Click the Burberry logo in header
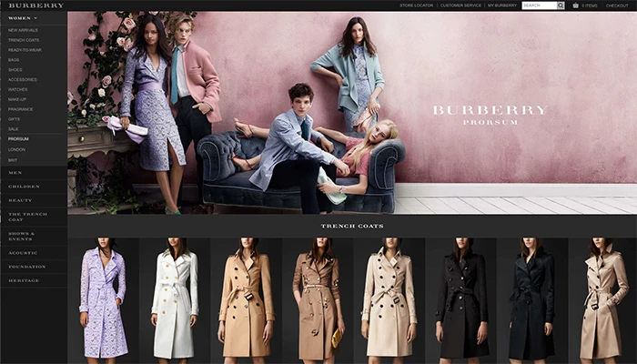The width and height of the screenshot is (637, 364). [36, 5]
